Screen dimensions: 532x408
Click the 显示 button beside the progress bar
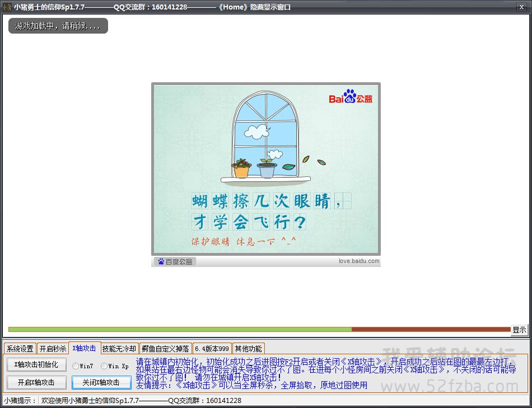519,330
